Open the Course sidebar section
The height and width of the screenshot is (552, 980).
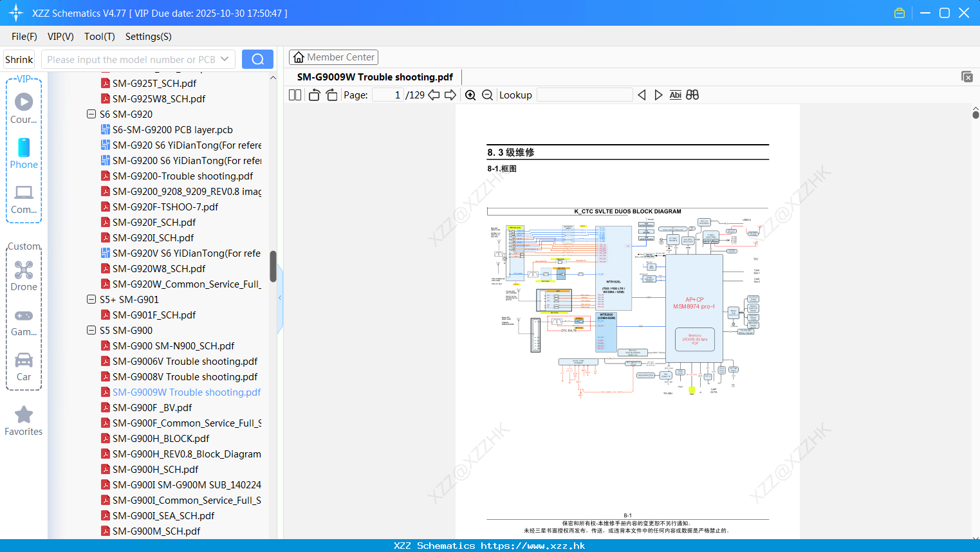point(24,108)
